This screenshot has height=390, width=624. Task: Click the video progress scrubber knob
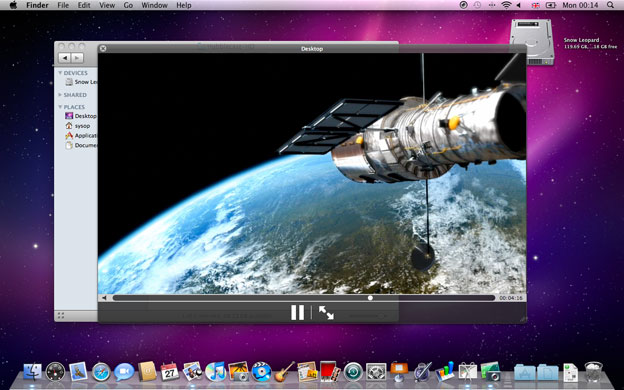click(370, 298)
